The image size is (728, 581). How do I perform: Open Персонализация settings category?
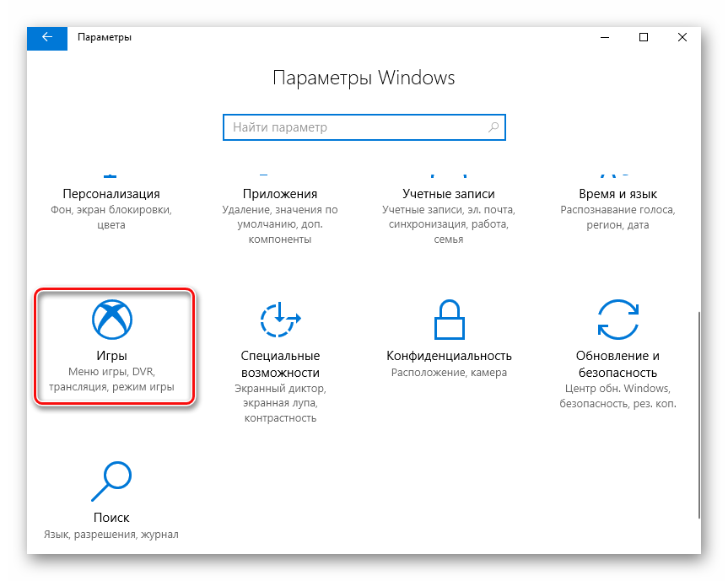111,209
